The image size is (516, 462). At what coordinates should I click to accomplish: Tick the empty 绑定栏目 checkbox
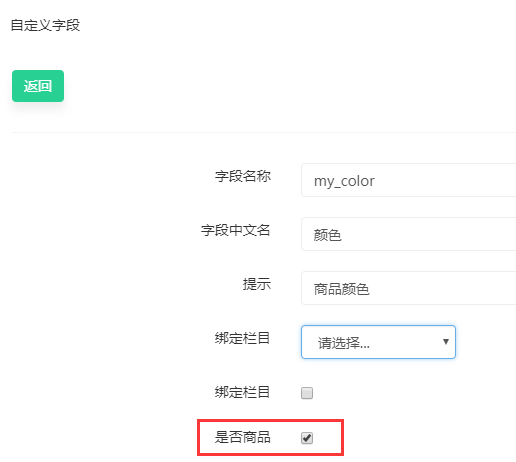tap(307, 393)
